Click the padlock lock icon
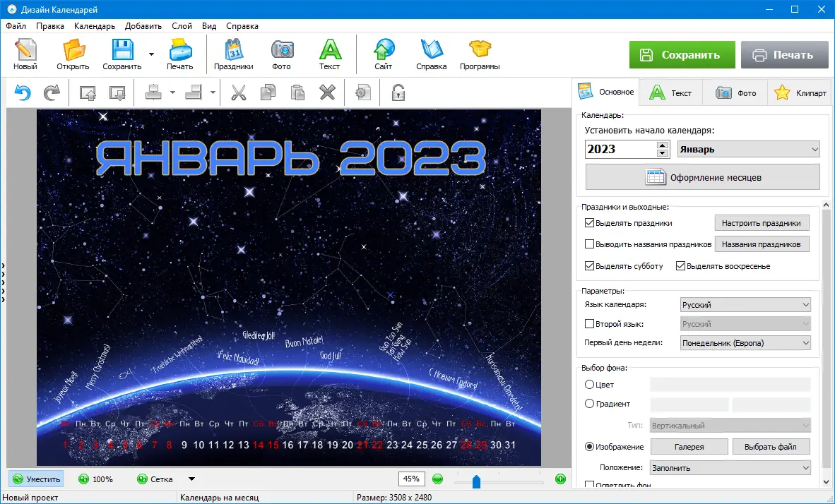Image resolution: width=835 pixels, height=504 pixels. pos(398,92)
